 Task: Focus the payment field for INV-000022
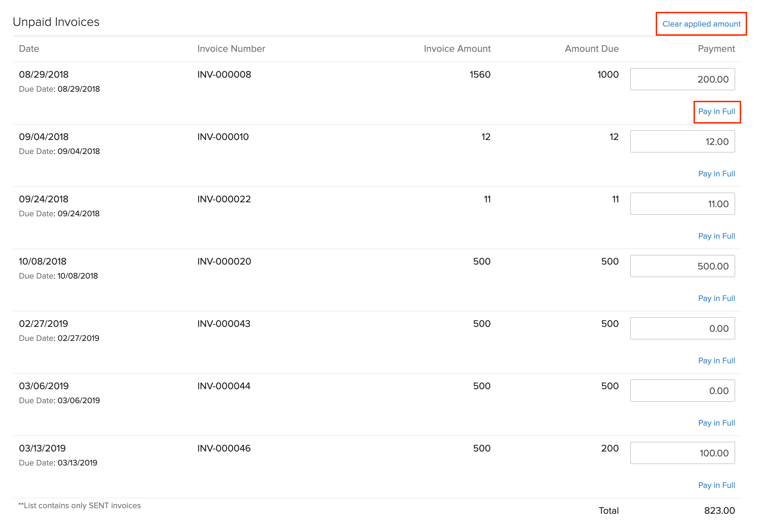(x=682, y=204)
